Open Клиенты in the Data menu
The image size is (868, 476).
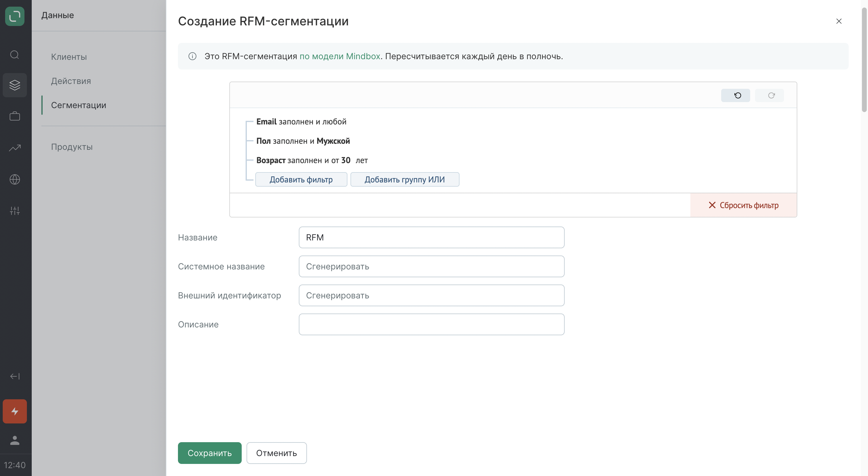click(69, 56)
